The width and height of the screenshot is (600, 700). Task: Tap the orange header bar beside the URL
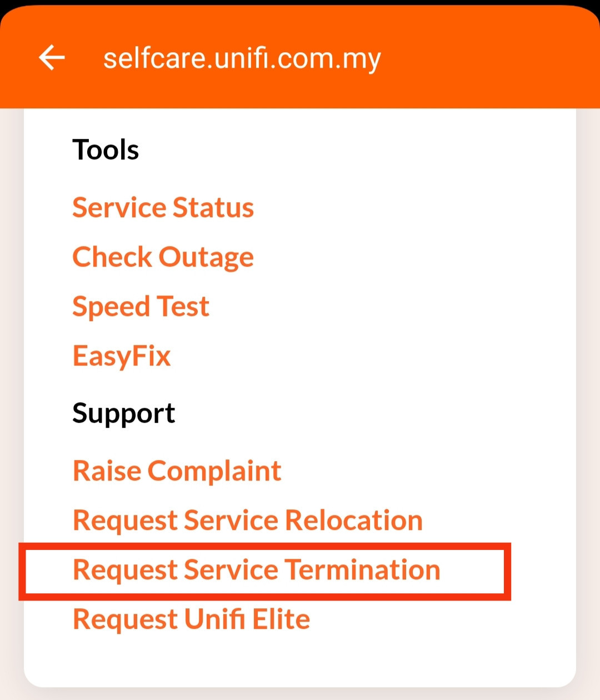pyautogui.click(x=489, y=59)
